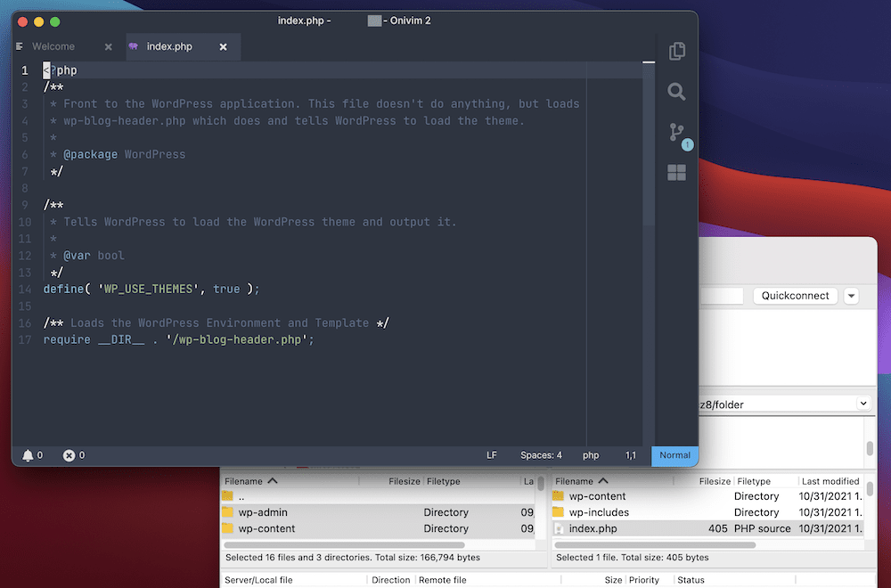This screenshot has width=891, height=588.
Task: Click the FileZilla input field beside Quickconnect
Action: [721, 296]
